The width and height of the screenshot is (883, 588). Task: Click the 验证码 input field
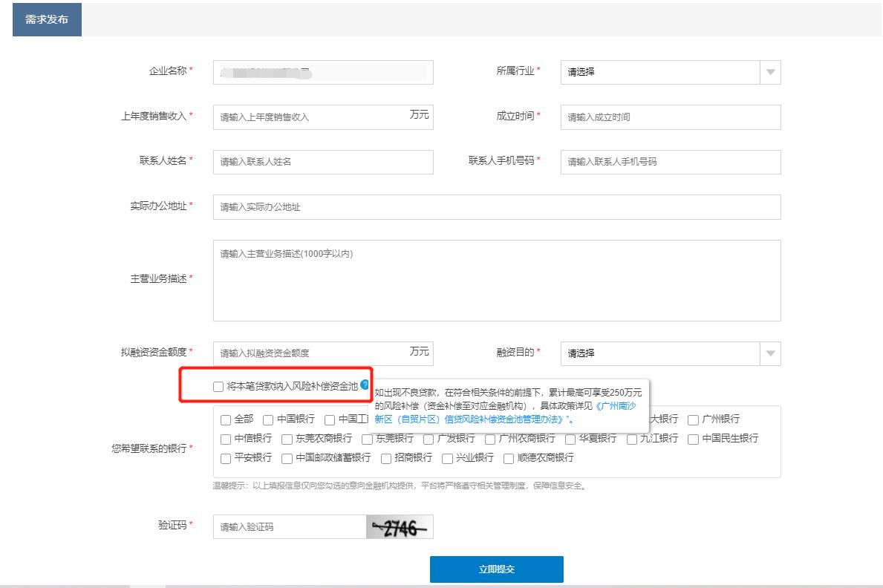[x=290, y=527]
